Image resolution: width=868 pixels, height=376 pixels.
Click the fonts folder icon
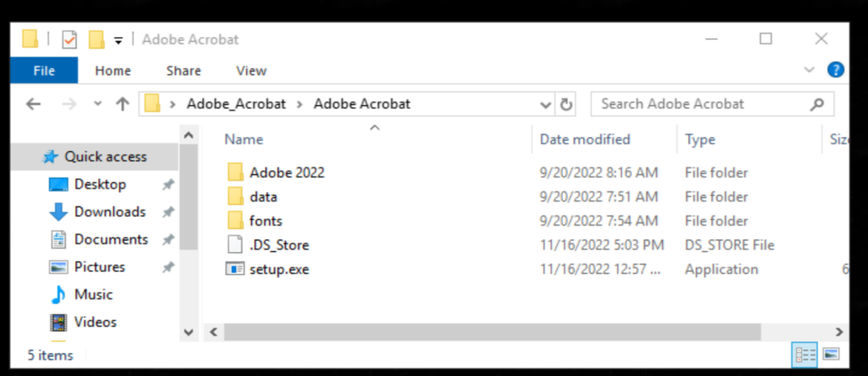[236, 221]
